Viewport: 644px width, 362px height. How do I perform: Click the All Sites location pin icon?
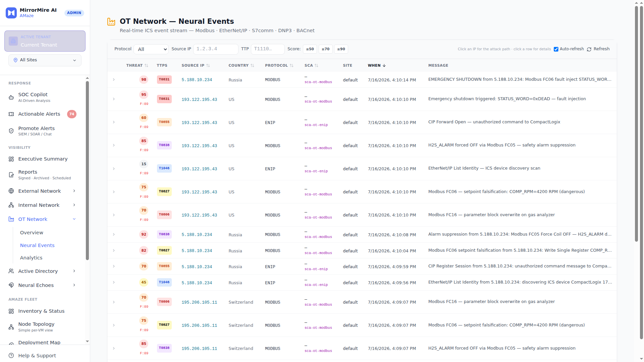(15, 60)
